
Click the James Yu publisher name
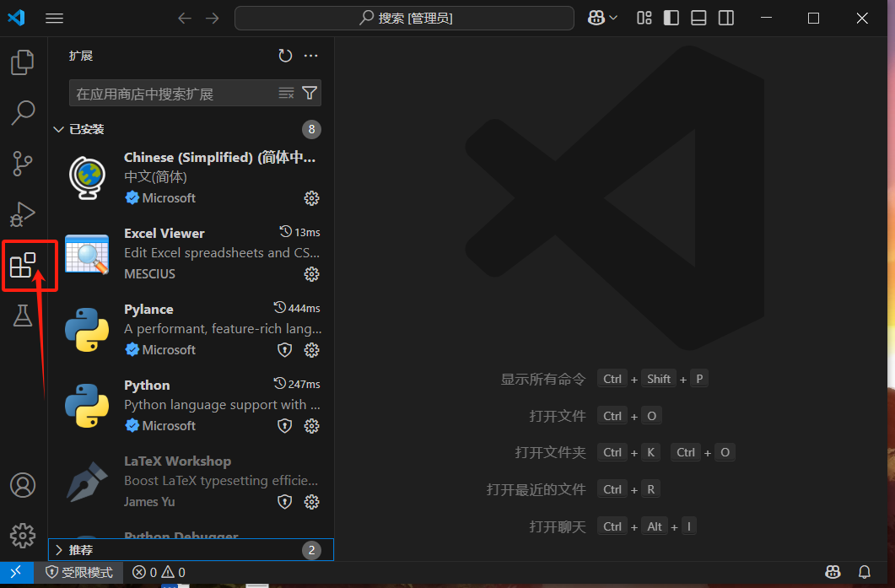(149, 502)
